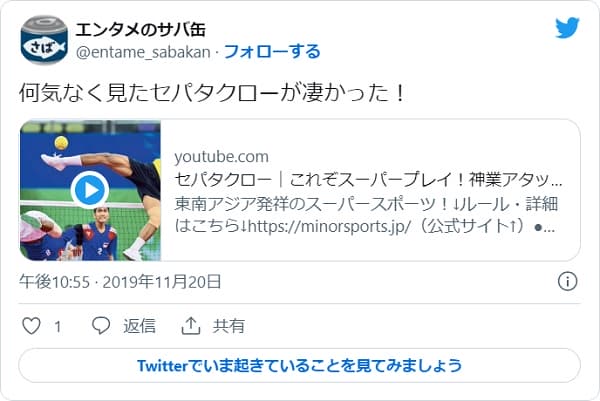Click the @entame_sabakan handle
The width and height of the screenshot is (600, 401).
[142, 50]
